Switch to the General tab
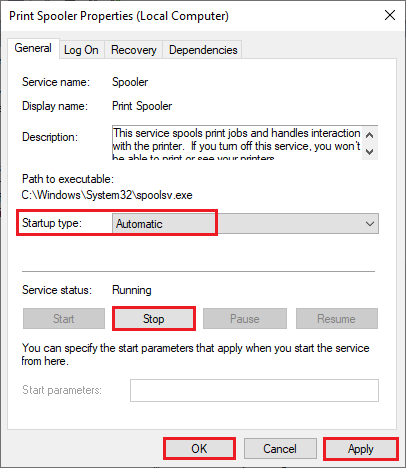406x468 pixels. [x=33, y=48]
